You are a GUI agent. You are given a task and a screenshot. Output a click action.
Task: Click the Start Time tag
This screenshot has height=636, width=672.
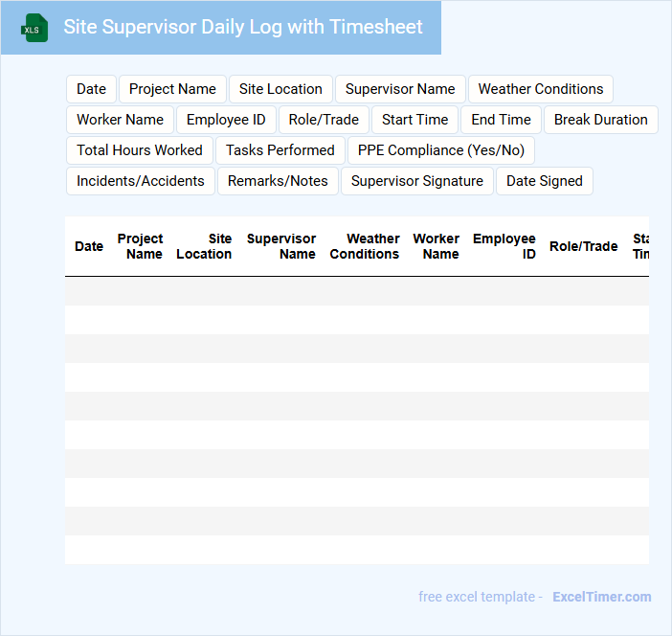tap(414, 120)
